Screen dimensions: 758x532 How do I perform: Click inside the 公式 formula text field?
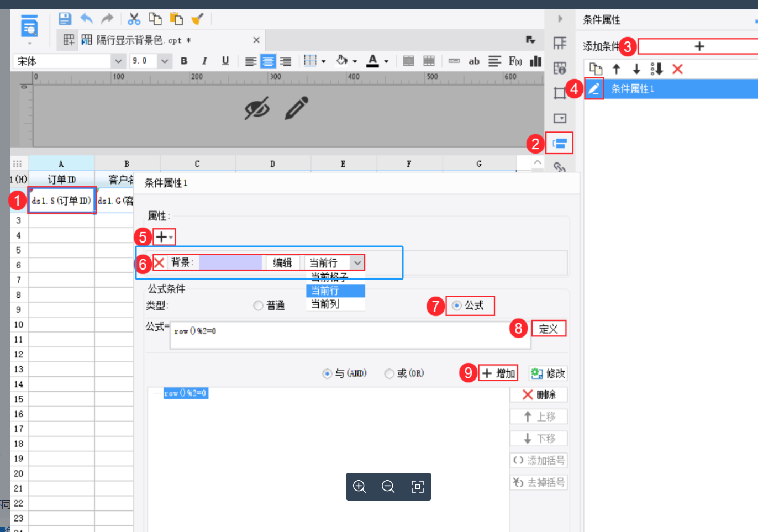point(350,335)
